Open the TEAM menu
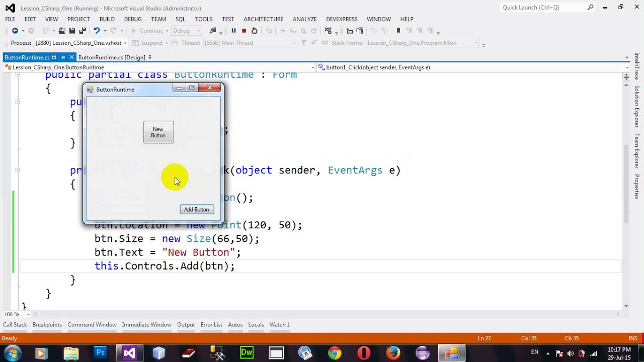 coord(158,19)
